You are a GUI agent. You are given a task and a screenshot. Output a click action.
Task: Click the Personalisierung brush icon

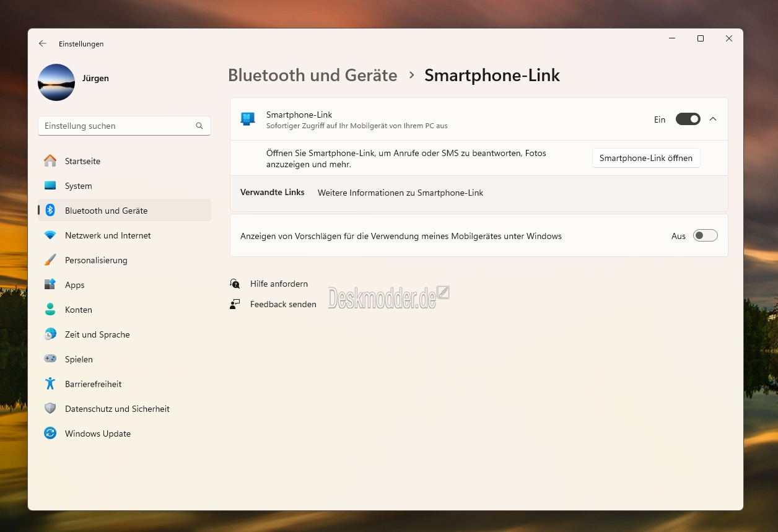tap(50, 260)
